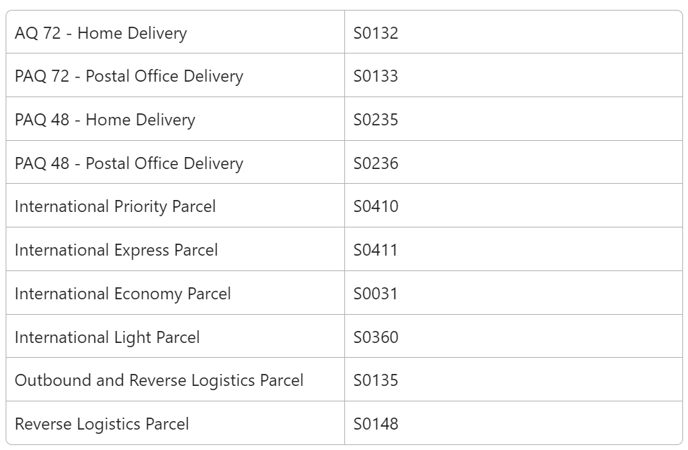Viewport: 688px width, 450px height.
Task: Select the S0360 code
Action: (376, 337)
